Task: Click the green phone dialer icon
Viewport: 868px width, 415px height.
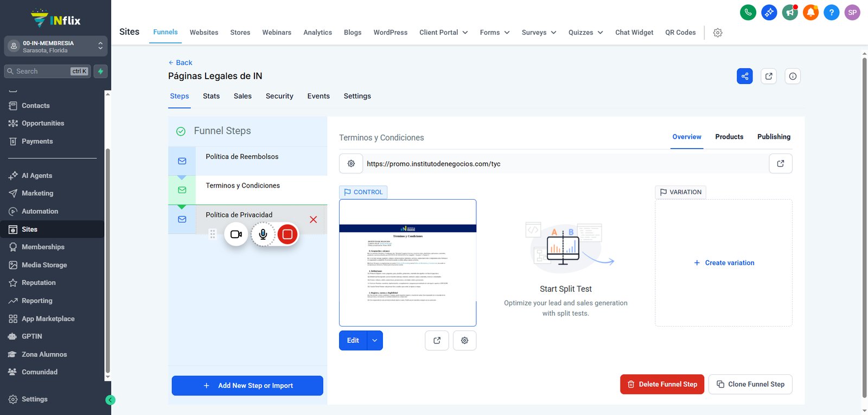Action: (748, 12)
